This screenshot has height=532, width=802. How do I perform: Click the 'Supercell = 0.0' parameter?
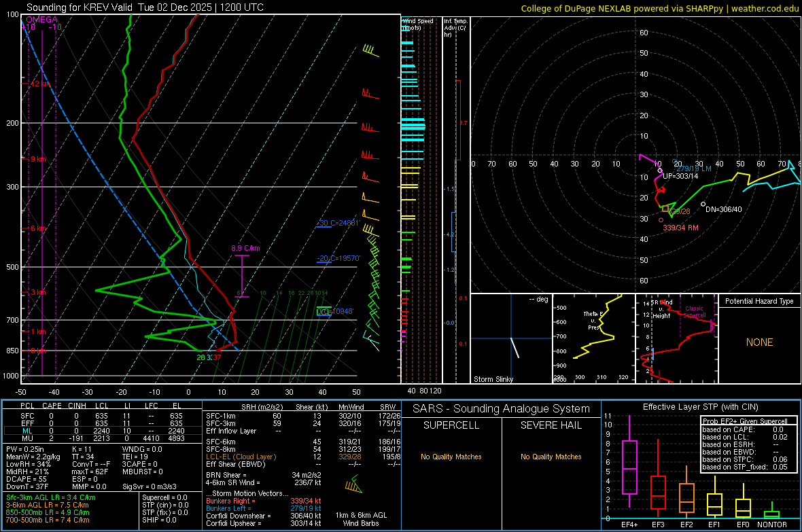click(x=164, y=497)
